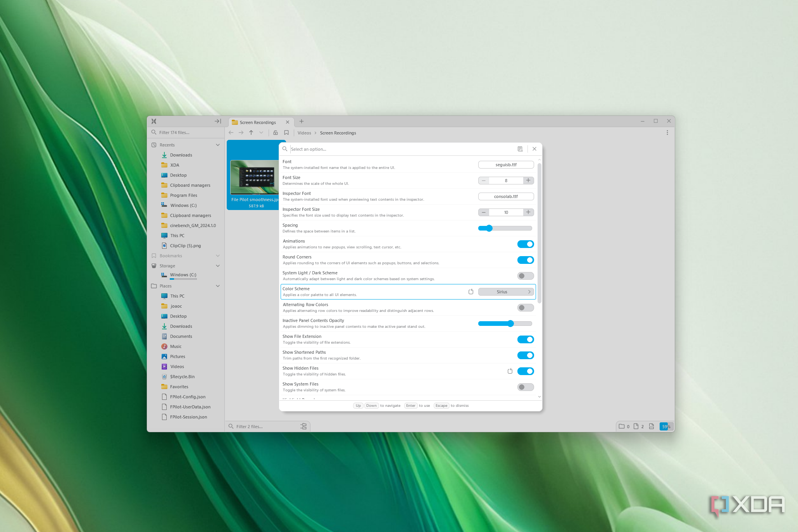
Task: Click the lock icon in the toolbar
Action: (276, 133)
